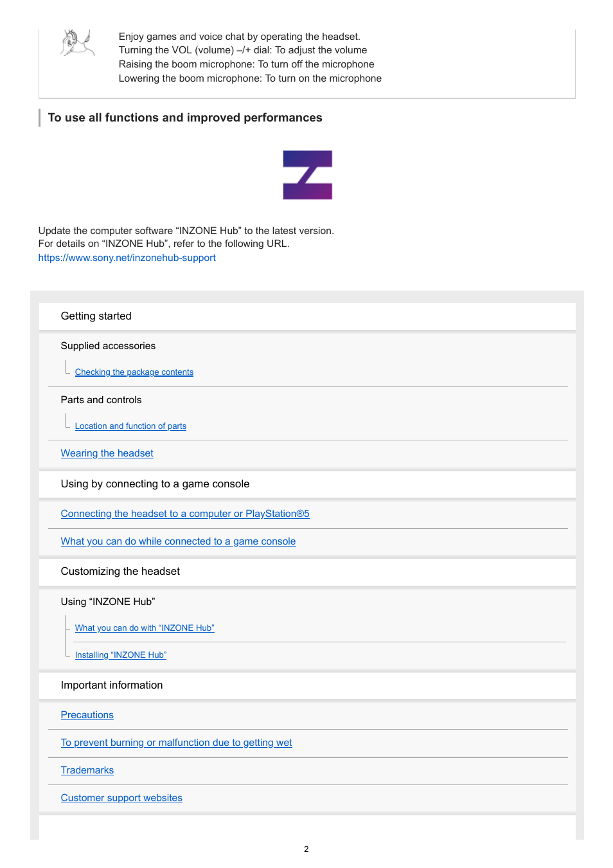Click the purple INZONE Hub logo icon
The width and height of the screenshot is (613, 868).
(x=307, y=175)
